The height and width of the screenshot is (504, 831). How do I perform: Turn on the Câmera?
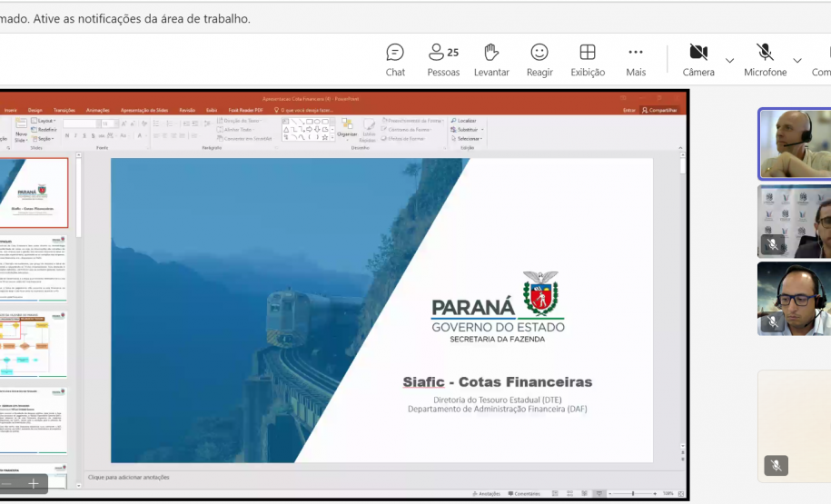point(698,60)
